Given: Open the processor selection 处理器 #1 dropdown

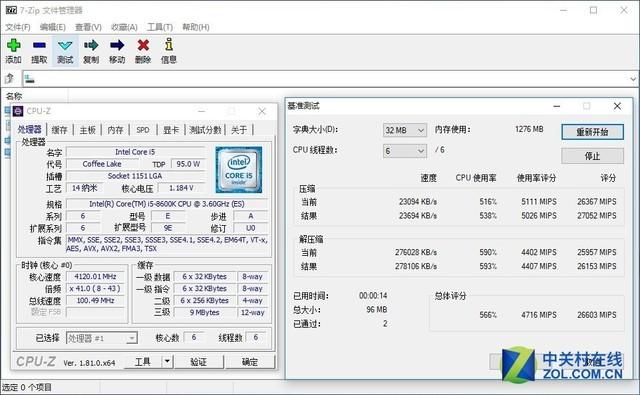Looking at the screenshot, I should tap(102, 338).
